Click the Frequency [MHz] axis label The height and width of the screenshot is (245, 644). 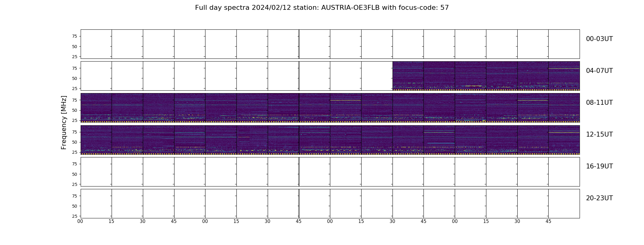[x=64, y=123]
